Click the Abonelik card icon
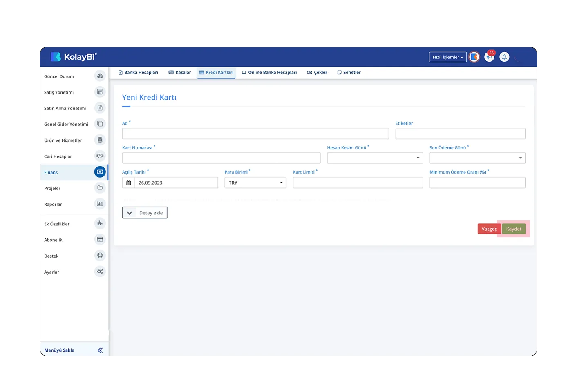The width and height of the screenshot is (577, 392). point(100,239)
